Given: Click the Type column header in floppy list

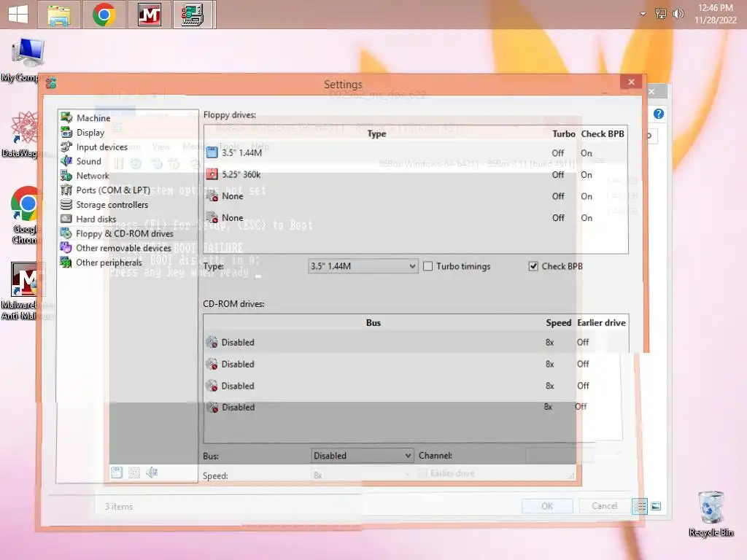Looking at the screenshot, I should (x=376, y=134).
